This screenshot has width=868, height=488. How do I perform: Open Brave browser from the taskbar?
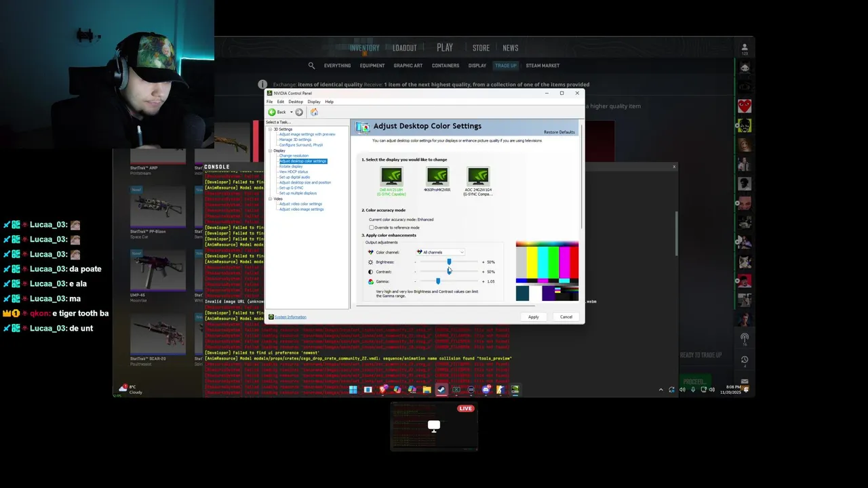[383, 390]
